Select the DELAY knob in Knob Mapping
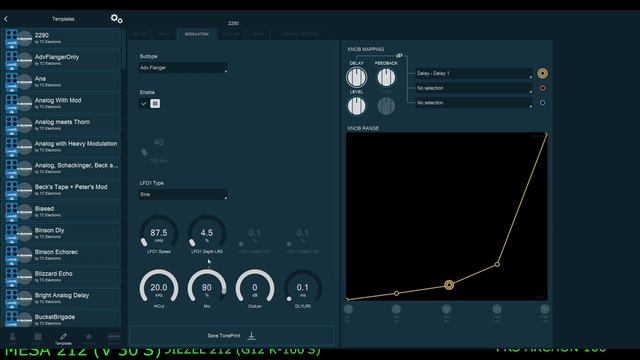The width and height of the screenshot is (640, 360). pos(356,77)
